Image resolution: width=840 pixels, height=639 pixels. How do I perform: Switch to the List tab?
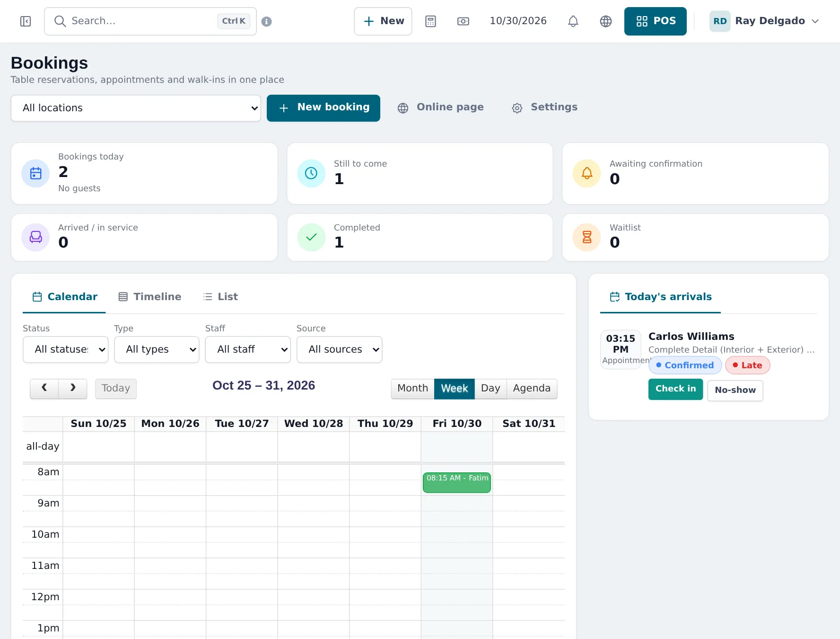pos(220,297)
